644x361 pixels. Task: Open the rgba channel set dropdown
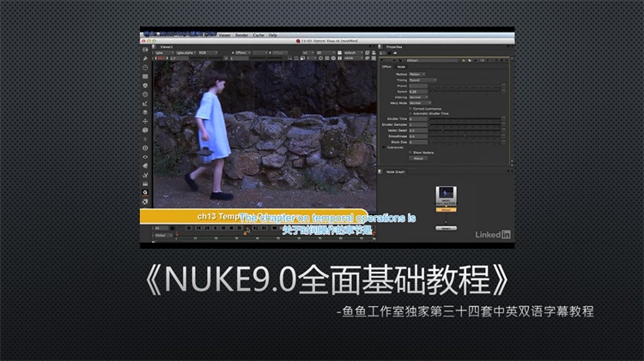click(x=164, y=53)
